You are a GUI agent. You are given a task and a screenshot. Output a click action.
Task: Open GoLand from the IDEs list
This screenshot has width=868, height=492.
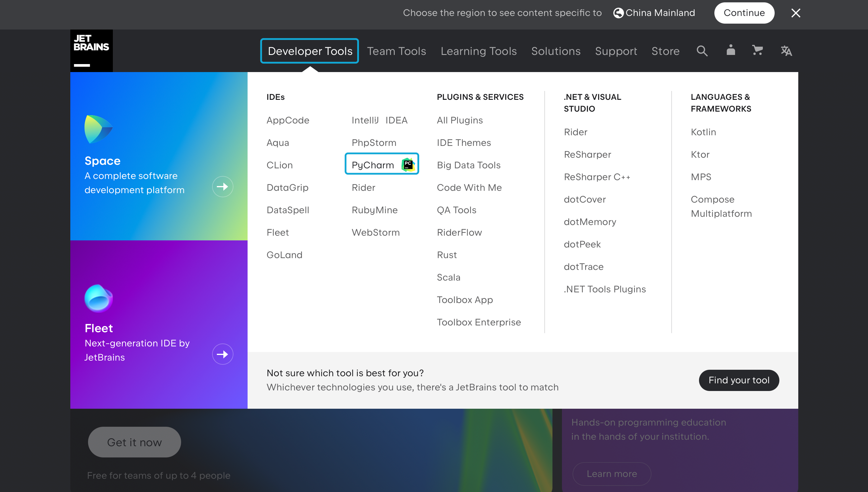coord(284,255)
